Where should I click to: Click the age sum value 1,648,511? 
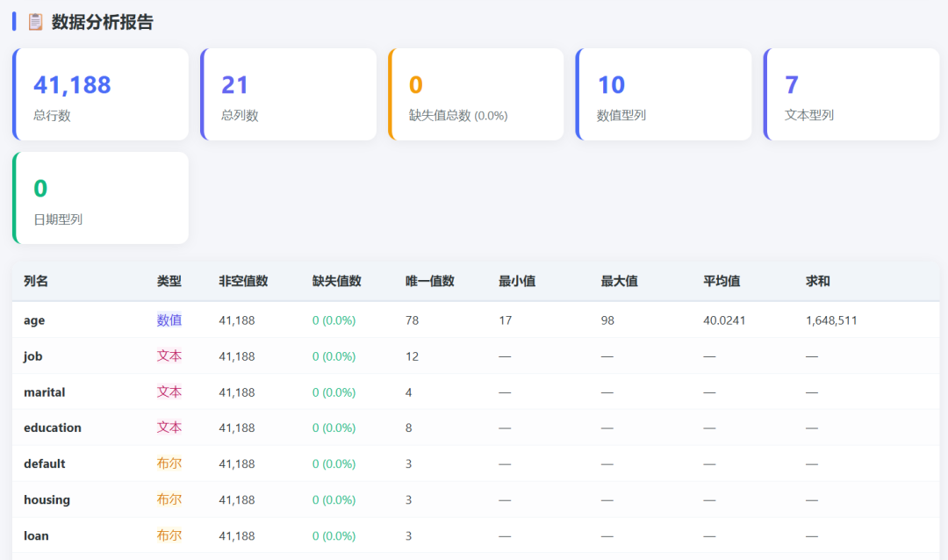coord(831,320)
